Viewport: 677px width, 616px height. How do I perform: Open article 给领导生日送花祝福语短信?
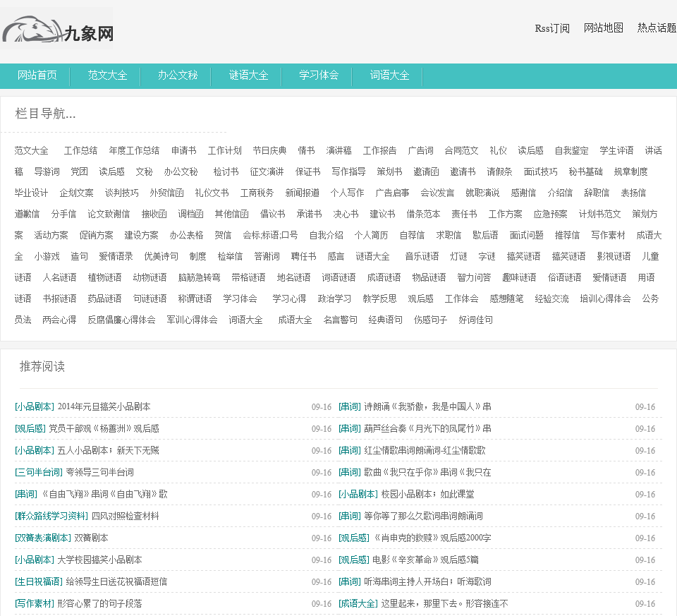(116, 582)
